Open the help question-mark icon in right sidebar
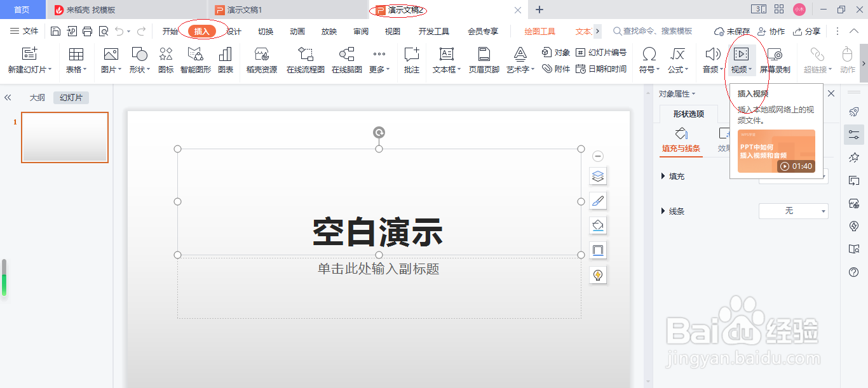The width and height of the screenshot is (868, 388). [x=853, y=272]
